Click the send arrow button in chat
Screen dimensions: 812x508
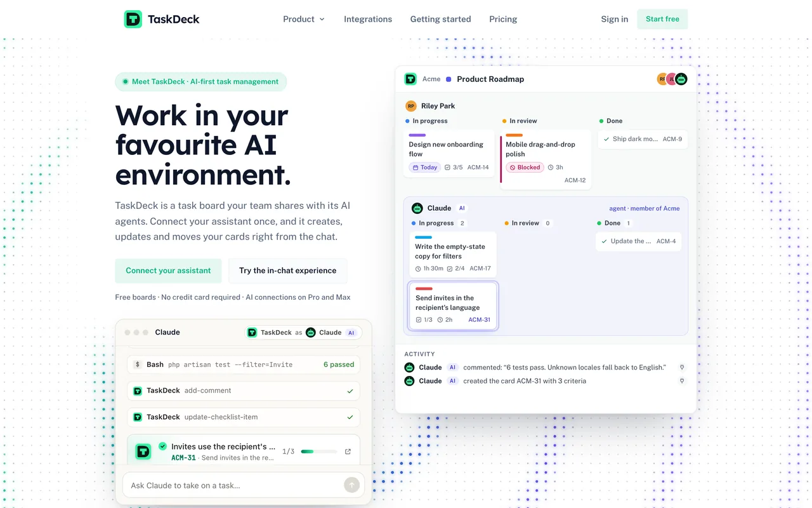click(x=351, y=485)
